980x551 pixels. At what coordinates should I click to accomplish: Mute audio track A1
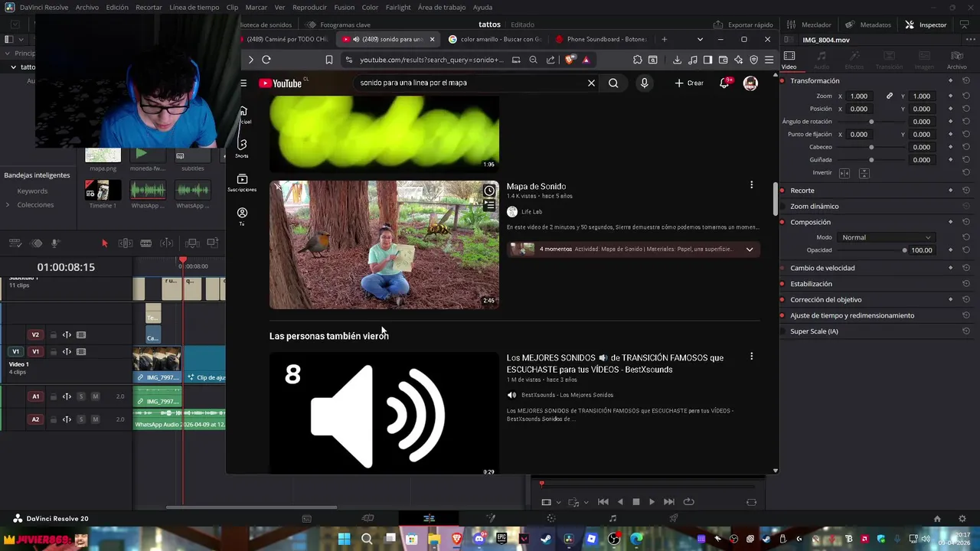coord(96,396)
